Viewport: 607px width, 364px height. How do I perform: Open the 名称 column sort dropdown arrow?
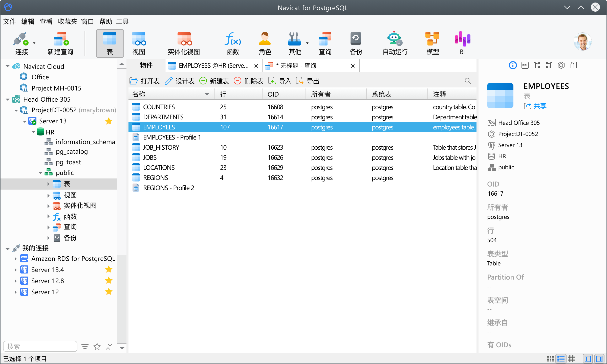(207, 94)
